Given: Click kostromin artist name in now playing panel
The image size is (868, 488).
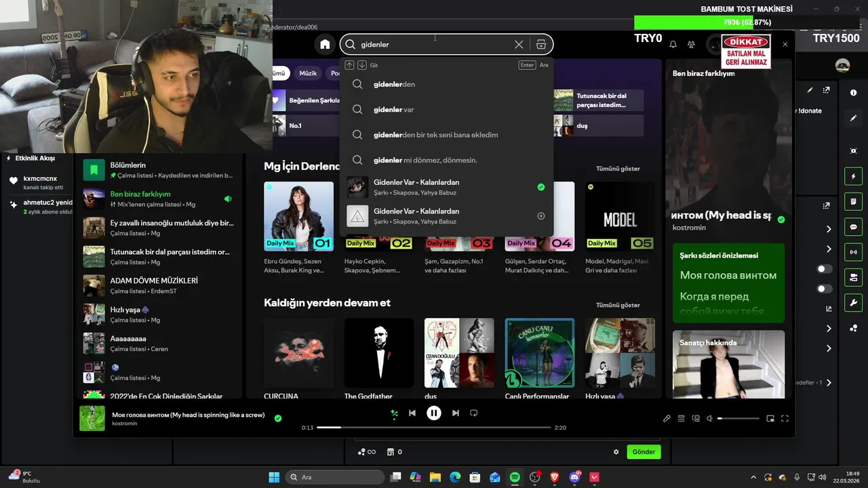Looking at the screenshot, I should point(688,228).
